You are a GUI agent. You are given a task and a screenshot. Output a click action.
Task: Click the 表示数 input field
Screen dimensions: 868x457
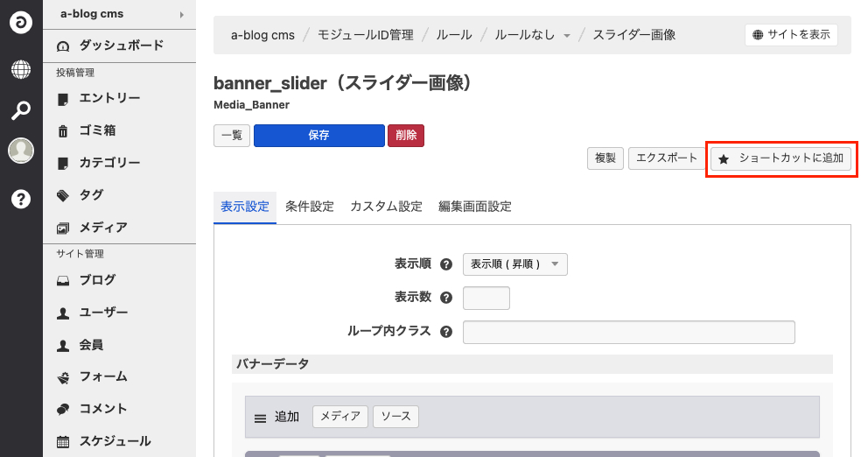click(486, 298)
